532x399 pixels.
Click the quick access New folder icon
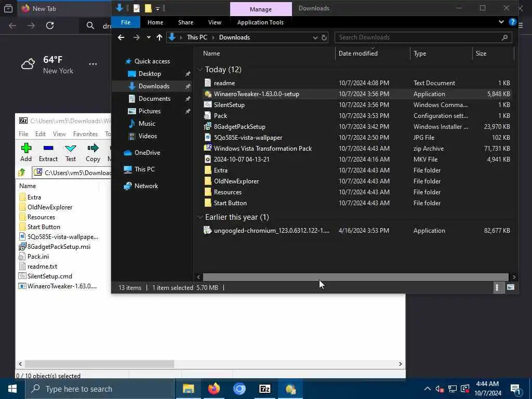148,8
